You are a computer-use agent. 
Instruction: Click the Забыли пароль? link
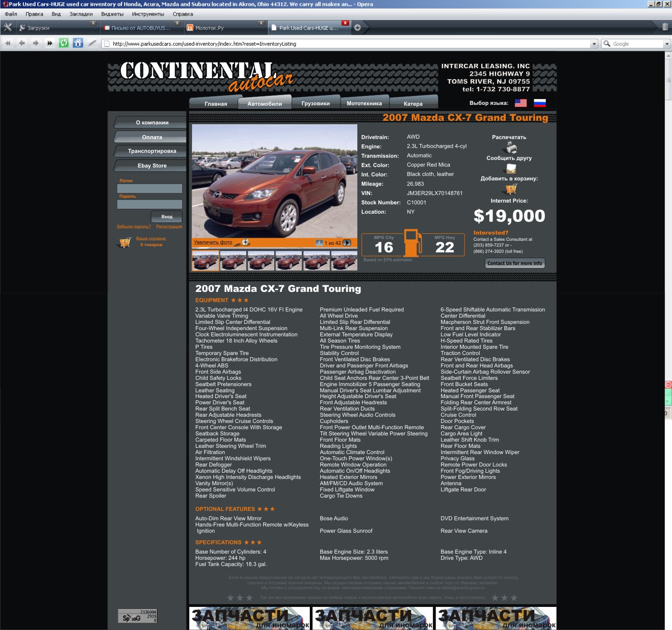134,227
